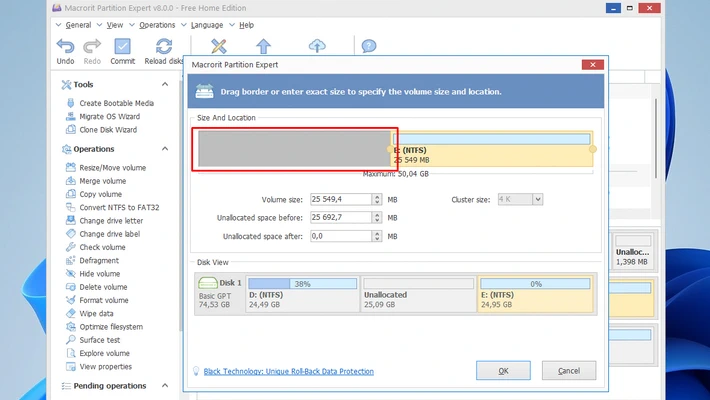Open the Cluster size dropdown
The image size is (710, 400).
click(537, 199)
